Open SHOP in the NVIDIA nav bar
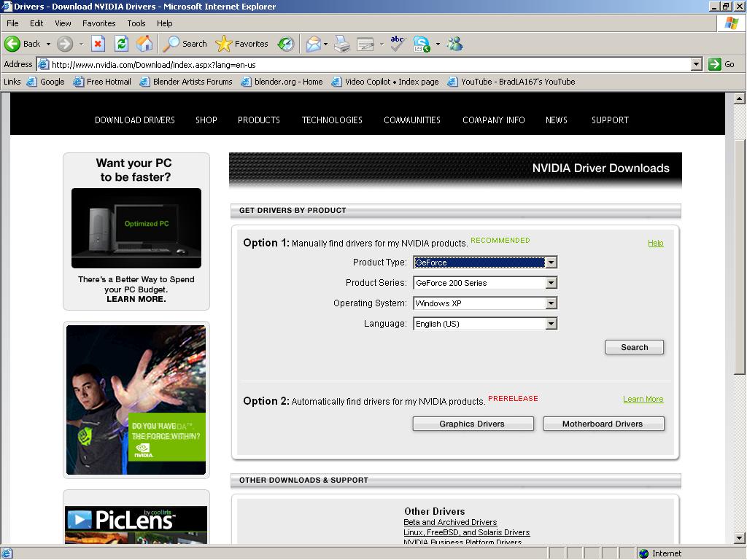747x560 pixels. point(206,120)
